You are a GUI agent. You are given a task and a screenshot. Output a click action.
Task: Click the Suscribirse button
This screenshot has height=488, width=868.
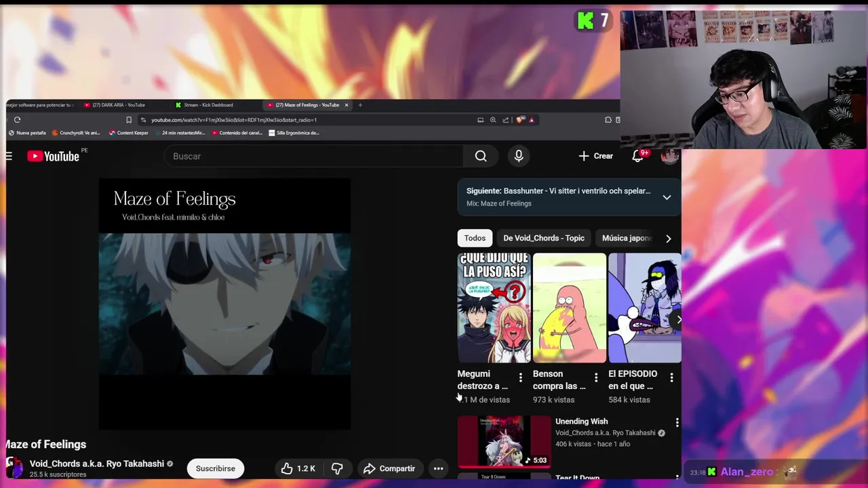pos(216,468)
